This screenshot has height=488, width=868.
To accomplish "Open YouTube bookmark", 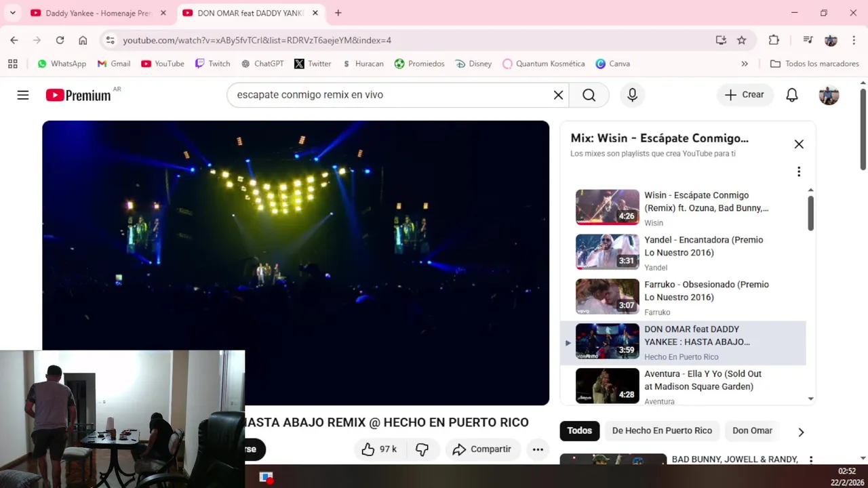I will coord(163,64).
